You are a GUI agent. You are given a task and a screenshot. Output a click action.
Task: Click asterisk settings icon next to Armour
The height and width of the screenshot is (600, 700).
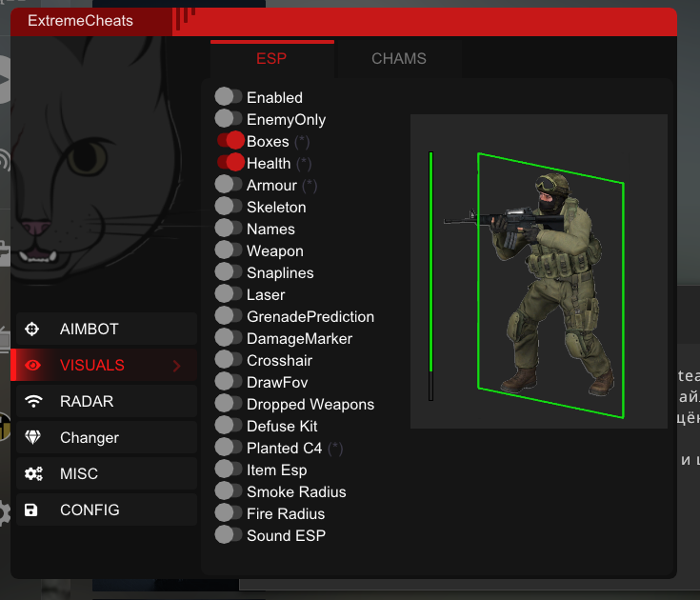pos(310,186)
